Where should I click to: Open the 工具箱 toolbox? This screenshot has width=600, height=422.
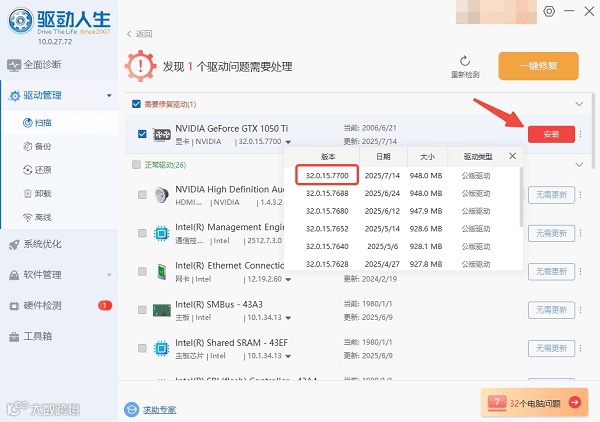pyautogui.click(x=38, y=336)
